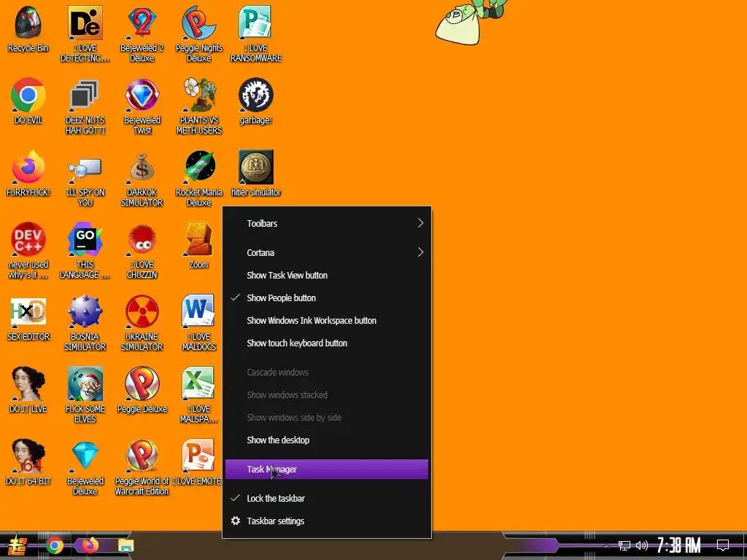This screenshot has width=747, height=560.
Task: Uncheck Lock the taskbar option
Action: [x=327, y=499]
